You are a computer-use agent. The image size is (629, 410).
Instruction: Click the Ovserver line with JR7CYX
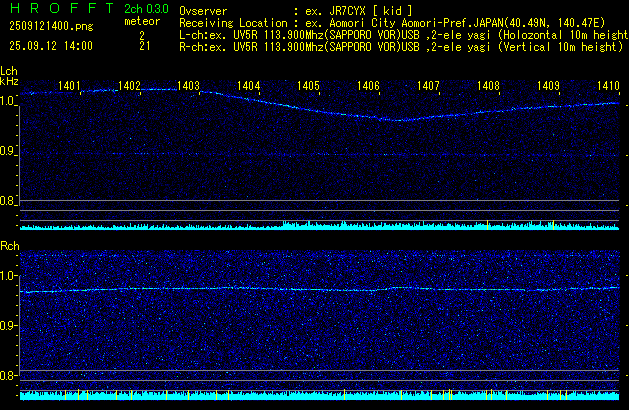point(296,11)
